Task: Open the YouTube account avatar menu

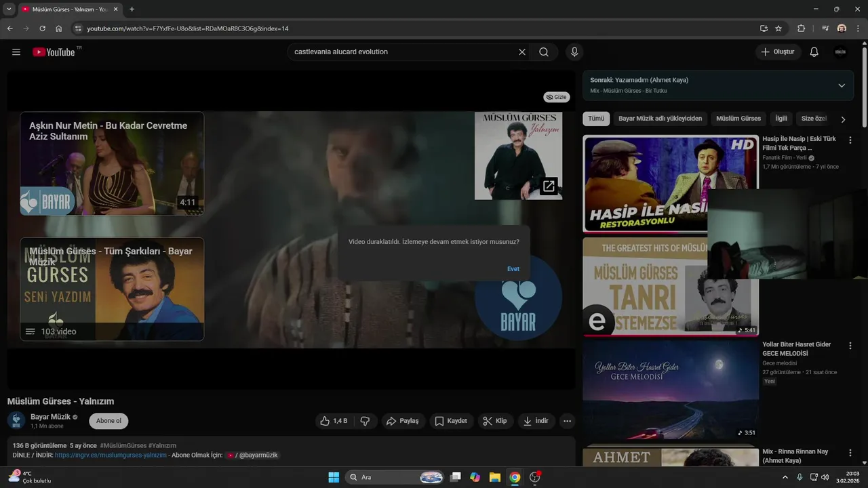Action: click(841, 52)
